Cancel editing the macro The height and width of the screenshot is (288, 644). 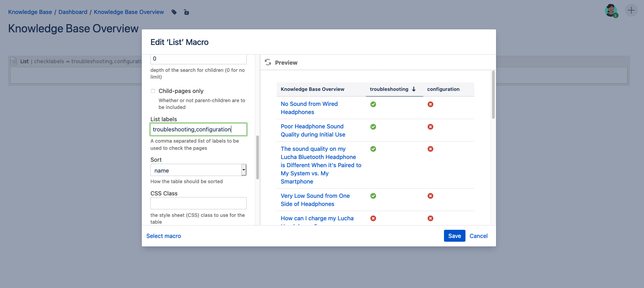point(478,236)
